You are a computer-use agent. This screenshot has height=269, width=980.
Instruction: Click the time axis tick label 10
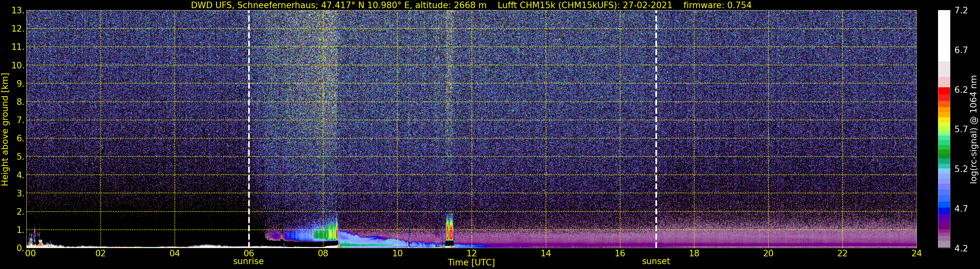point(397,253)
